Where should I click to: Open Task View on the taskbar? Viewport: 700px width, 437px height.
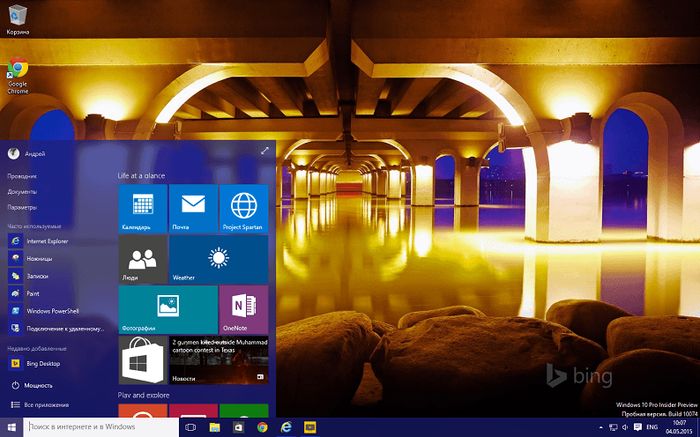coord(190,427)
